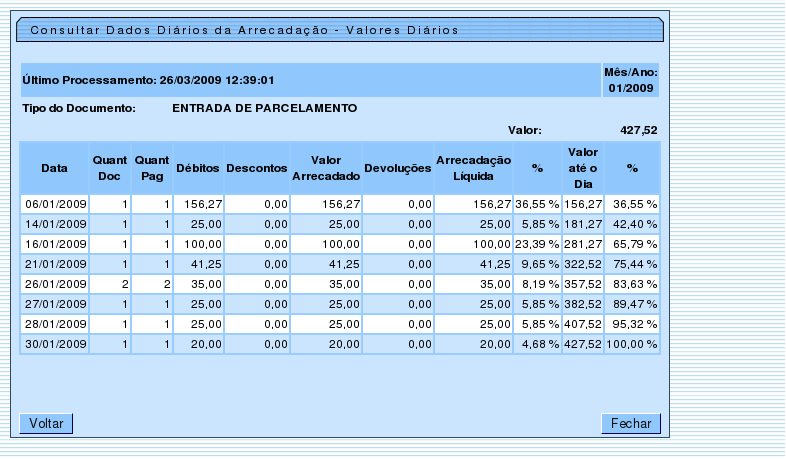Select the Arrecadação Líquida column header
Image resolution: width=786 pixels, height=459 pixels.
pos(474,168)
